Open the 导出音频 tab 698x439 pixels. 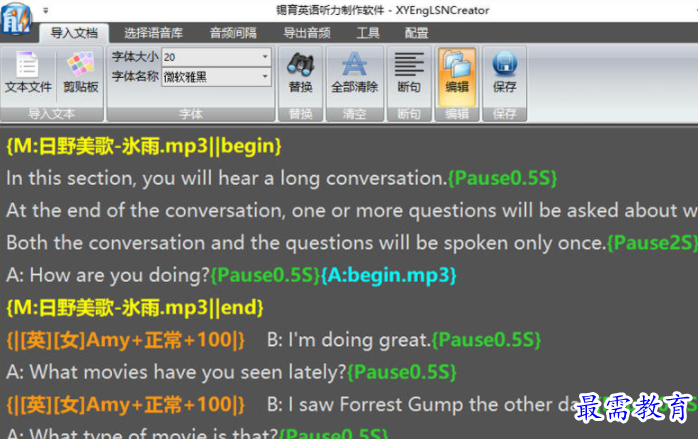[x=306, y=33]
